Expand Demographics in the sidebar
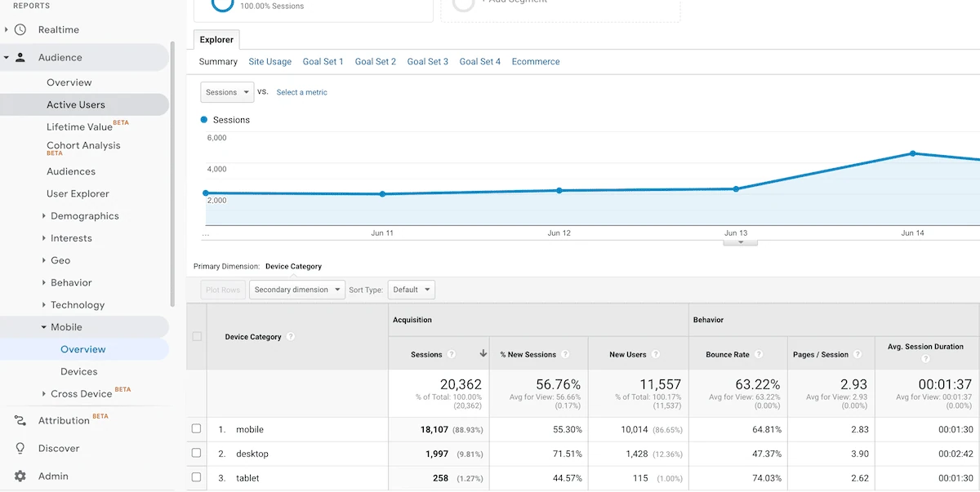The height and width of the screenshot is (492, 980). coord(43,216)
